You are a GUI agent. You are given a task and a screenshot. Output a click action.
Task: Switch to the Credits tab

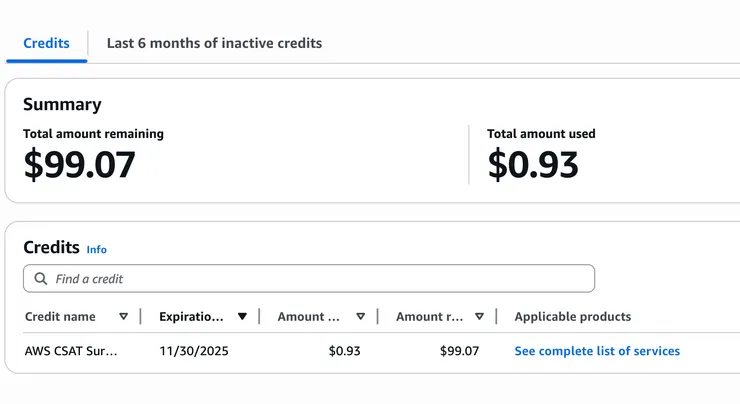[46, 43]
